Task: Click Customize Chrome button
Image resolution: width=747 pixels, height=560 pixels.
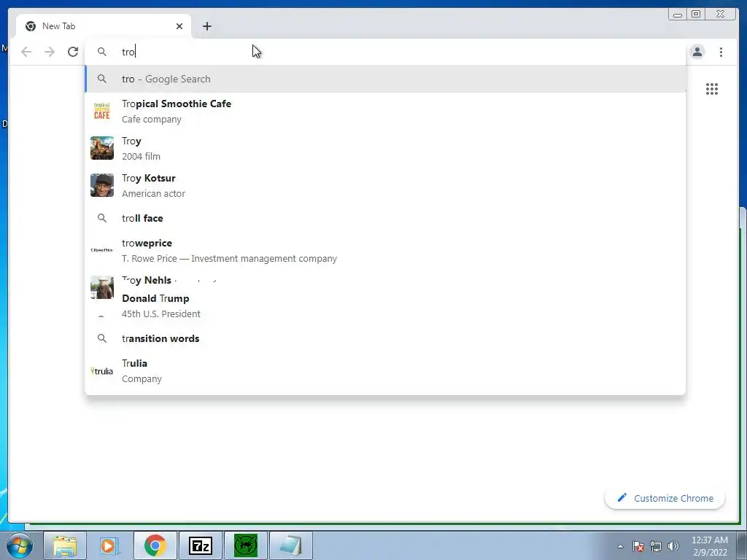Action: (x=665, y=498)
